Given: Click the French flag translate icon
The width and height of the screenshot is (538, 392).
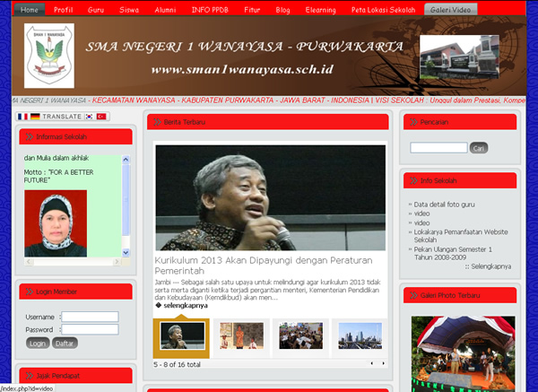Looking at the screenshot, I should coord(22,117).
